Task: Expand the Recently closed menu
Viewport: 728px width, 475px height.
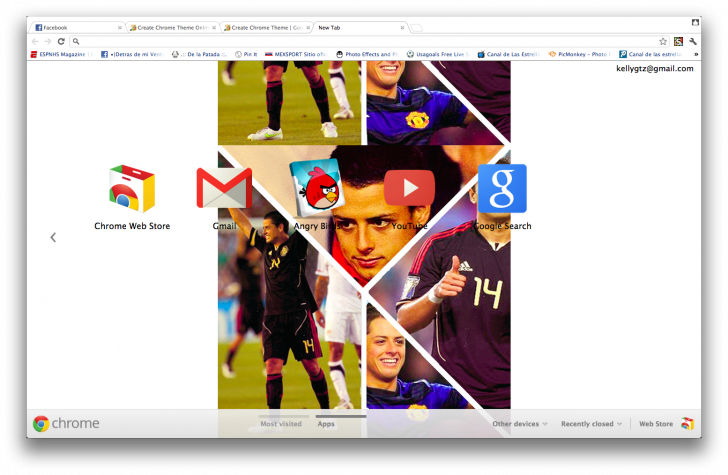Action: point(591,424)
